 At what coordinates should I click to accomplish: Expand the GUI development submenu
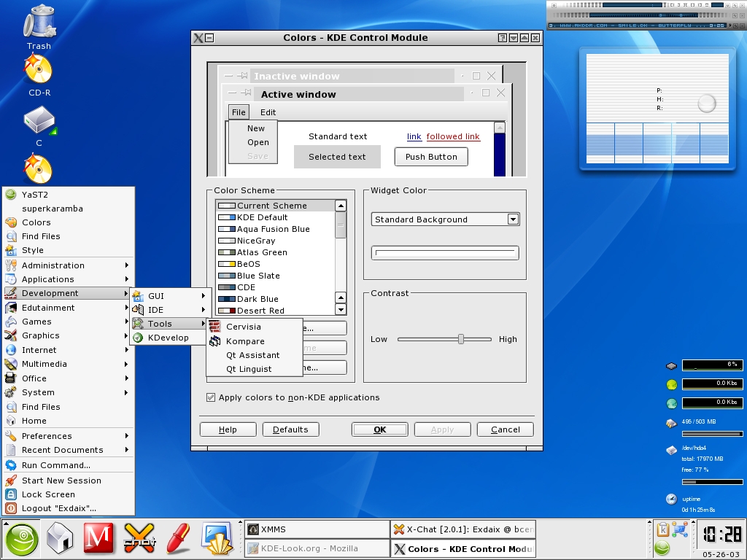click(x=169, y=296)
